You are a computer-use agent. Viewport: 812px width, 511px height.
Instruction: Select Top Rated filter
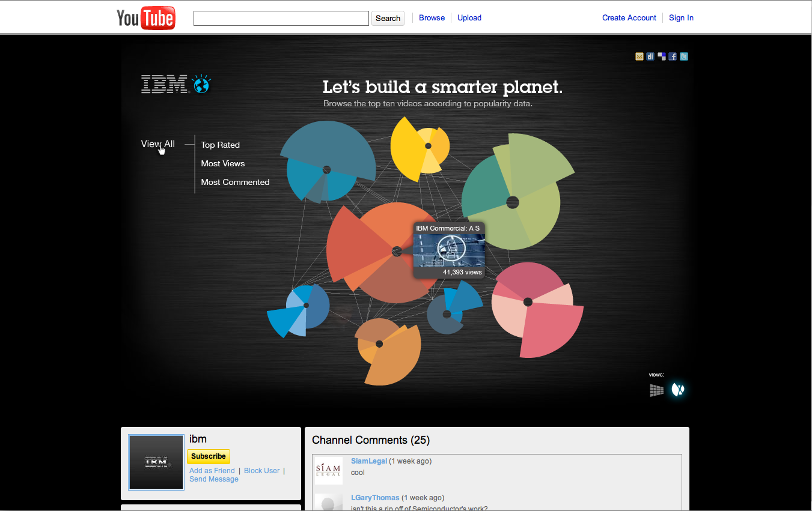coord(221,145)
